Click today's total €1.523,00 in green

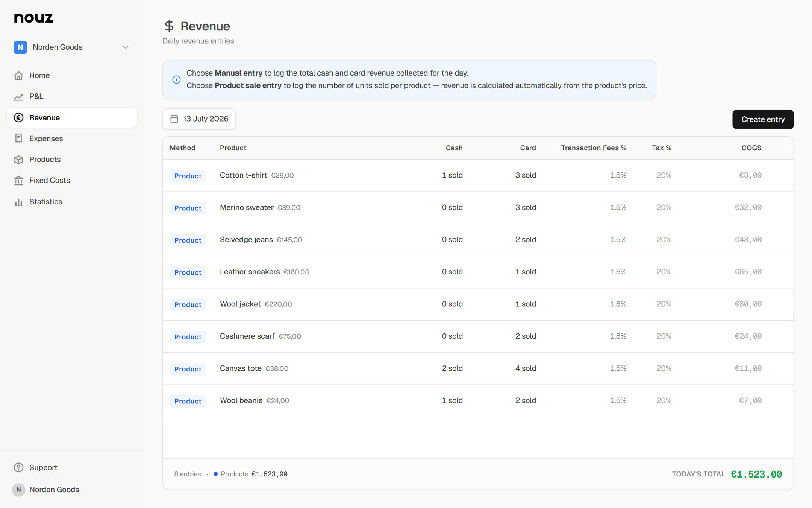[756, 474]
